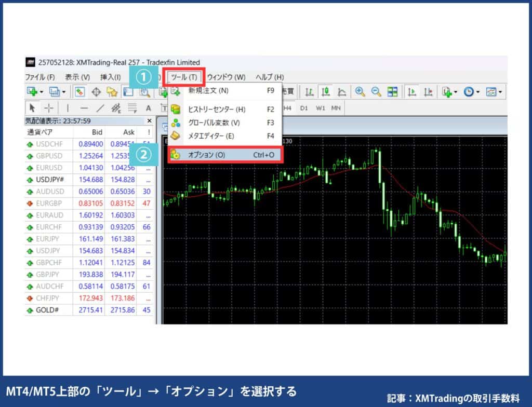This screenshot has width=532, height=407.
Task: Select the EURJPY row
Action: [89, 239]
